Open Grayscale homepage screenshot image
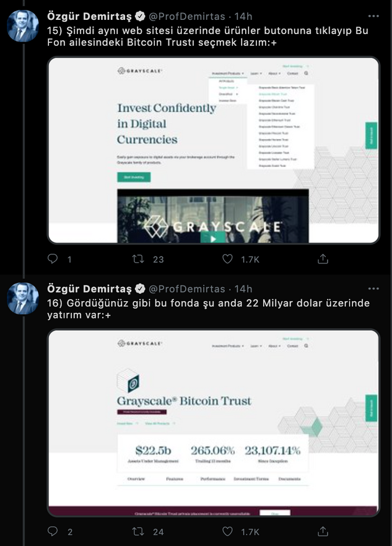Viewport: 392px width, 546px height. [213, 150]
